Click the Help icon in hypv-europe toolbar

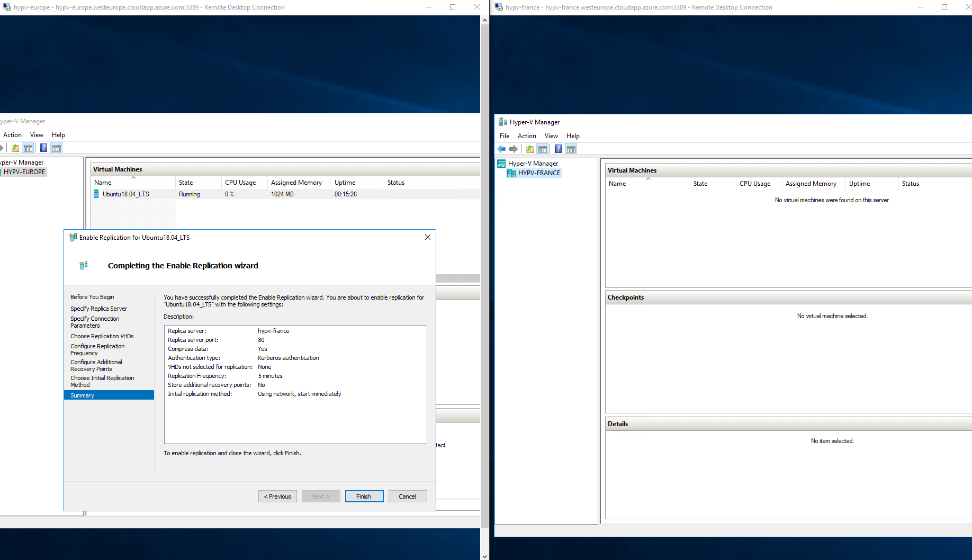[x=44, y=148]
